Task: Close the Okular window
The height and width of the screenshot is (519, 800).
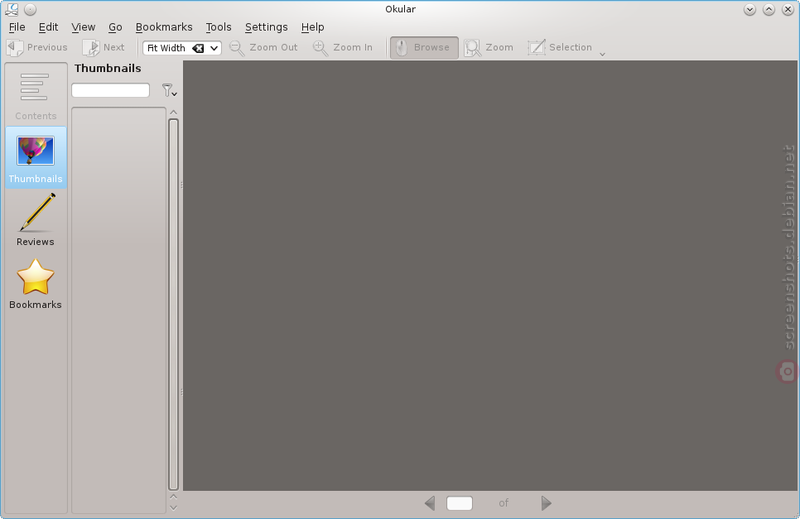Action: point(788,9)
